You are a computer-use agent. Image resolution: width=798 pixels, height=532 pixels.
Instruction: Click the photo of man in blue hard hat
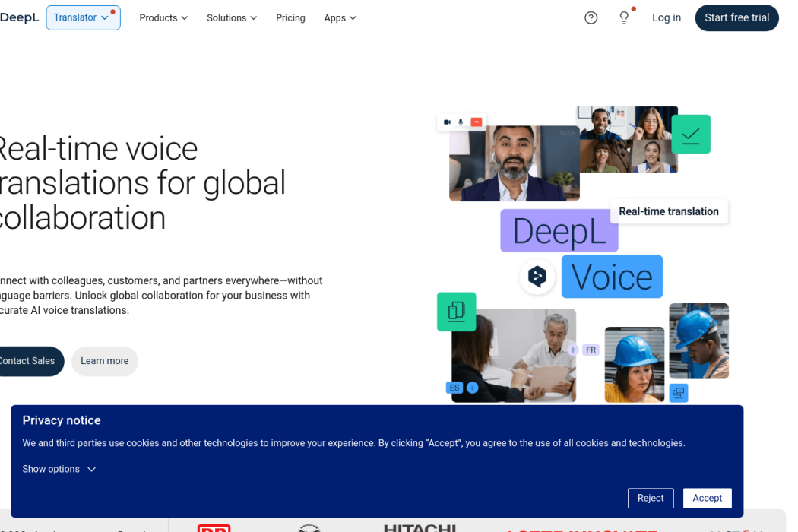click(698, 341)
